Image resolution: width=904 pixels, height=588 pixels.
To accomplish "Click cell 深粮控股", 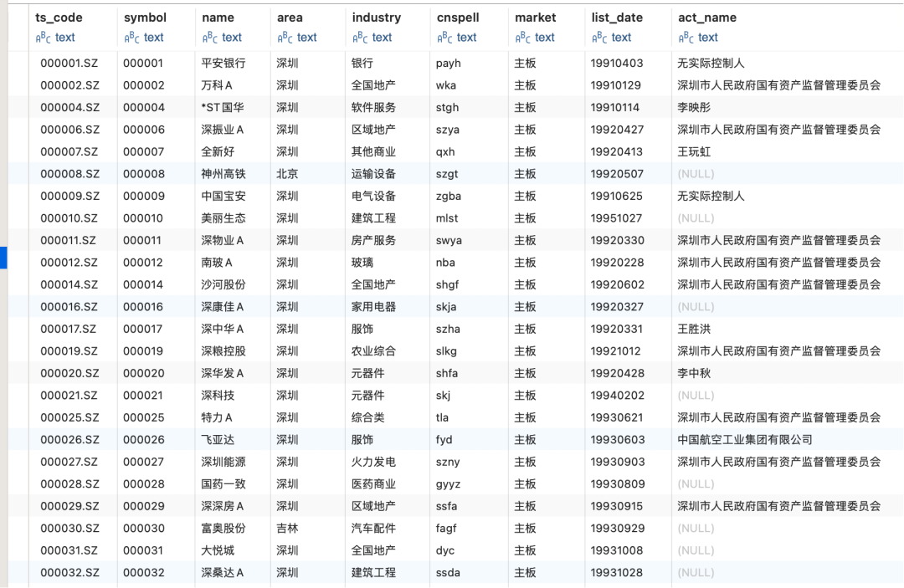I will (x=223, y=351).
